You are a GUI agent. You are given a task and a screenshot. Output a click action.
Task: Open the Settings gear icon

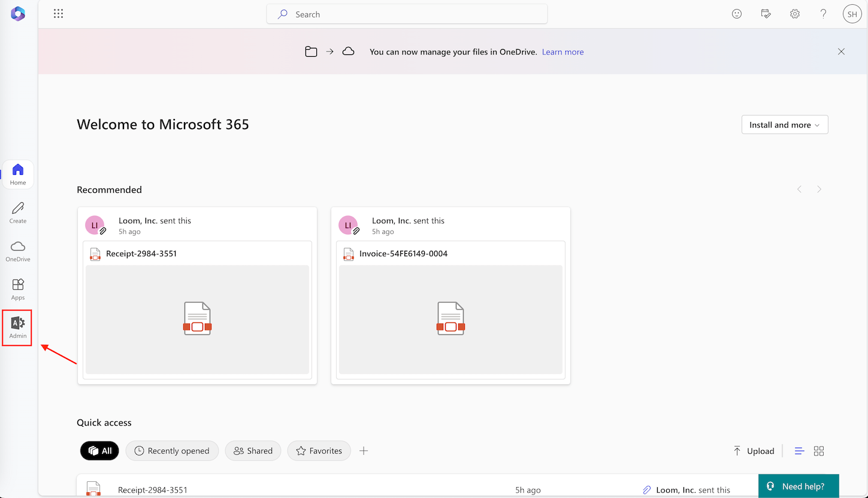click(x=795, y=14)
